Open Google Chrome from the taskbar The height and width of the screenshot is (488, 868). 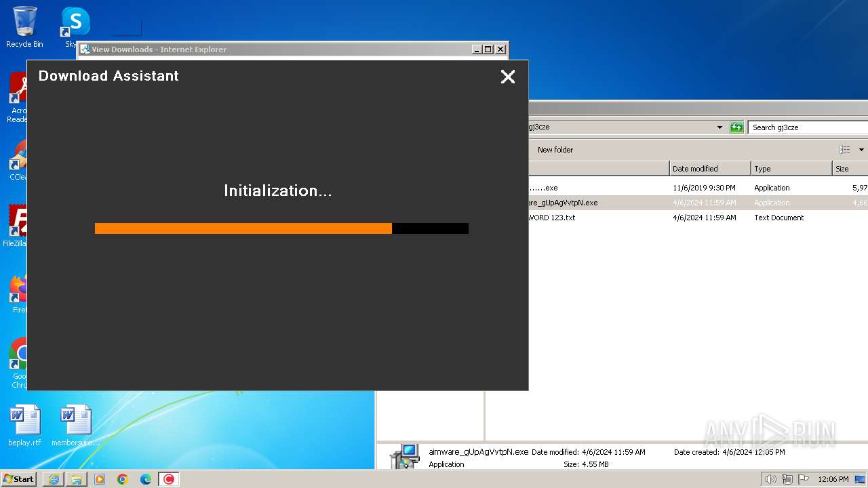tap(123, 479)
